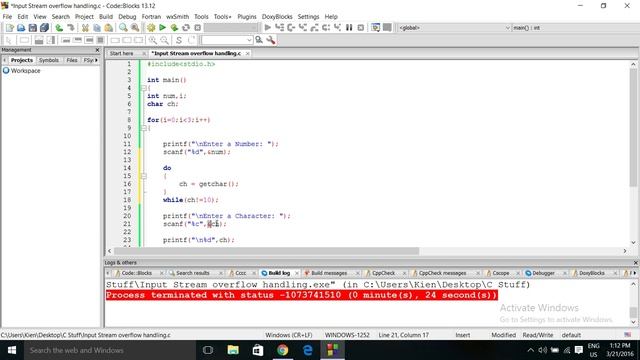
Task: Build project with the yellow gear icon
Action: [151, 28]
